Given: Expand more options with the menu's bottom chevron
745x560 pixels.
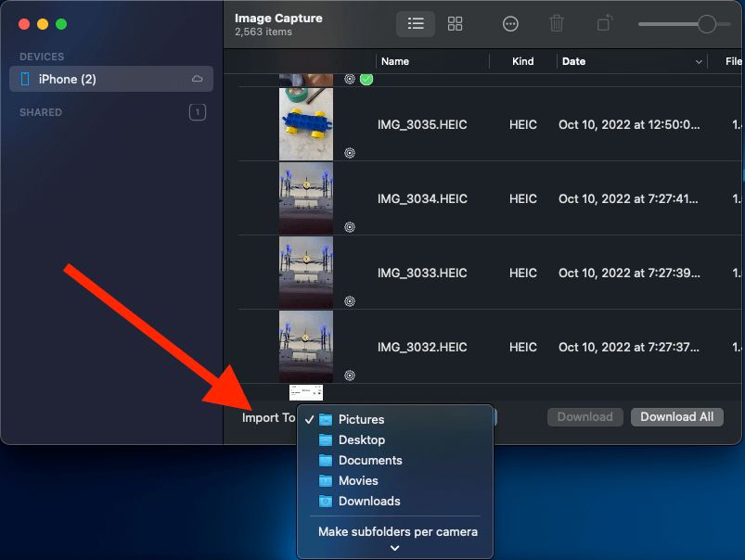Looking at the screenshot, I should 394,548.
